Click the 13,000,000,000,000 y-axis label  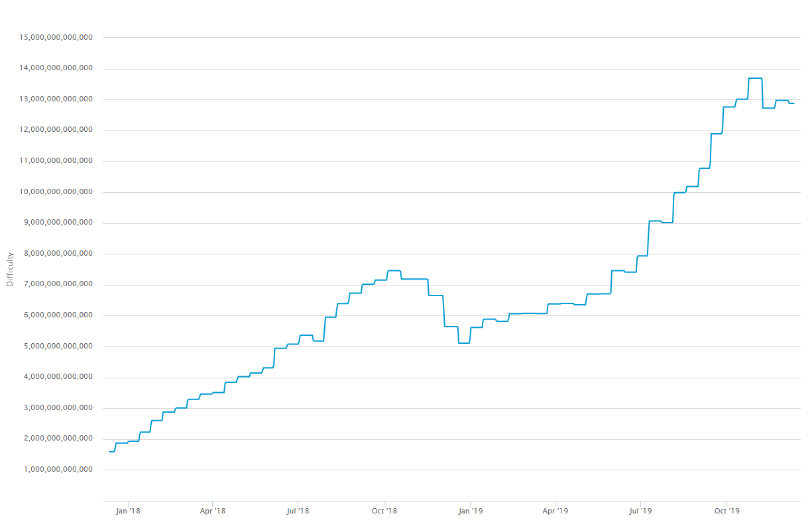coord(56,99)
